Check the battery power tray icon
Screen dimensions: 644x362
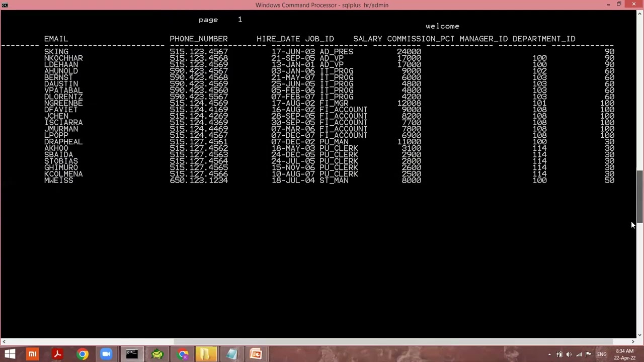coord(559,354)
